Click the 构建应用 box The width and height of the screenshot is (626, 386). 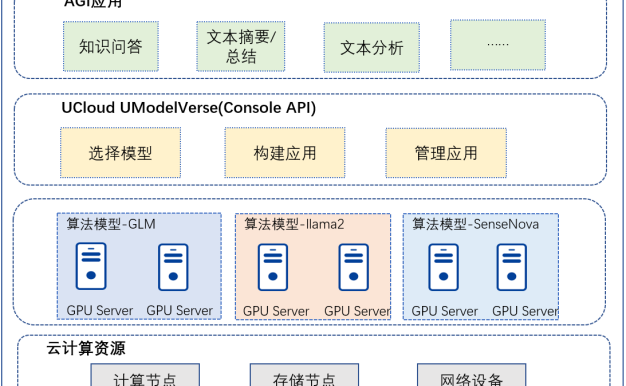click(x=285, y=153)
